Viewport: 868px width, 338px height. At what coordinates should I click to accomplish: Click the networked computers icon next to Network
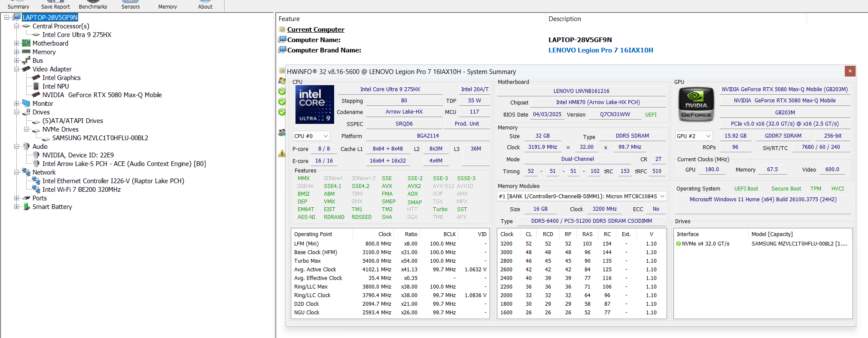[x=26, y=172]
